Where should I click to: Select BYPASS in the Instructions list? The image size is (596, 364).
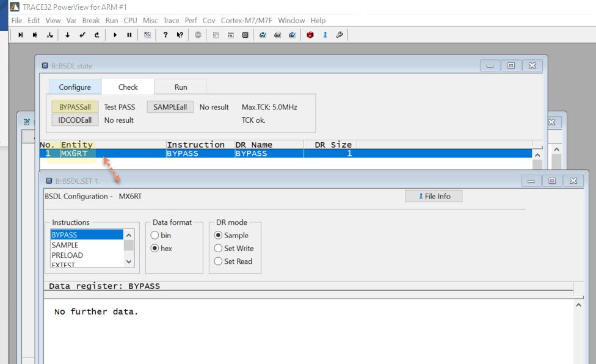coord(87,235)
